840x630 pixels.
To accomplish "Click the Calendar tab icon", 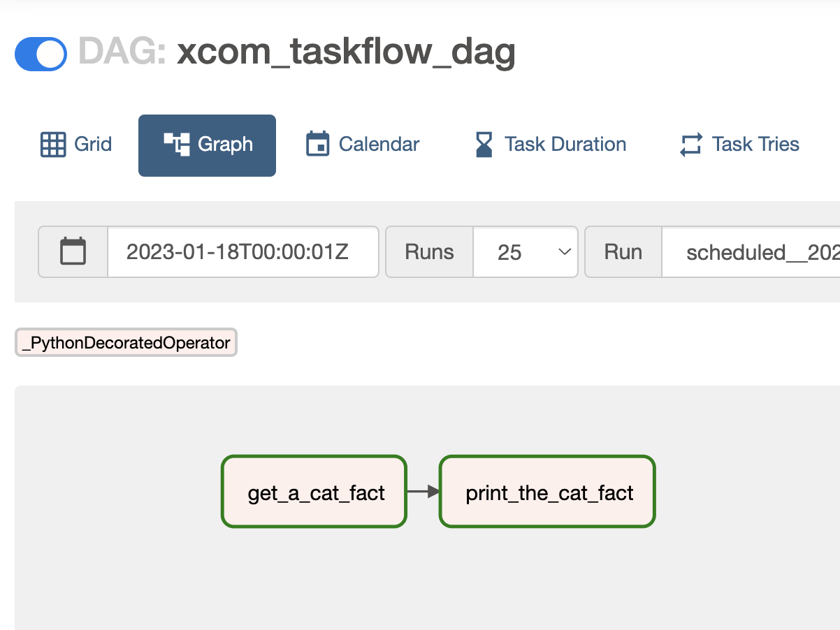I will tap(317, 145).
